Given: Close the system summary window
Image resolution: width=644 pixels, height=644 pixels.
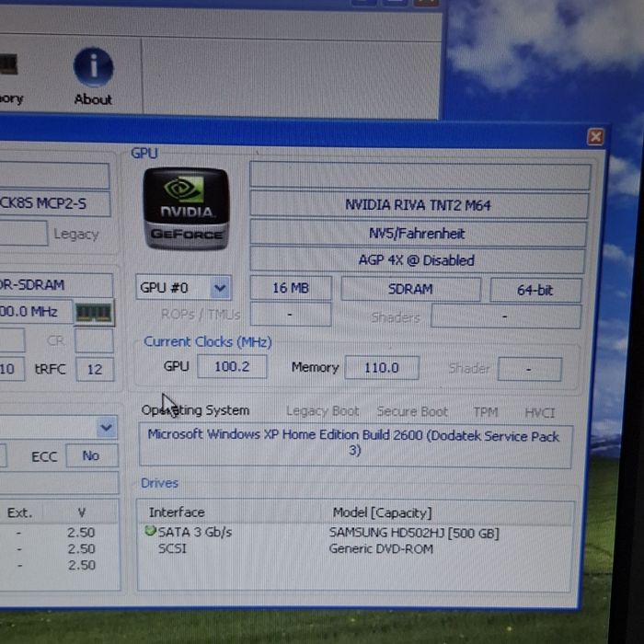Looking at the screenshot, I should pyautogui.click(x=595, y=137).
